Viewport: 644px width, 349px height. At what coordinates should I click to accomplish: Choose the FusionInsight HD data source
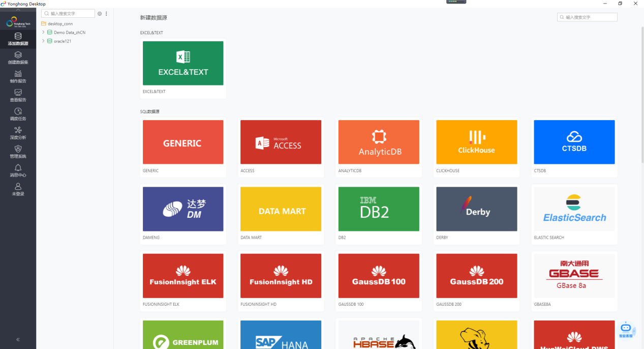[x=281, y=280]
